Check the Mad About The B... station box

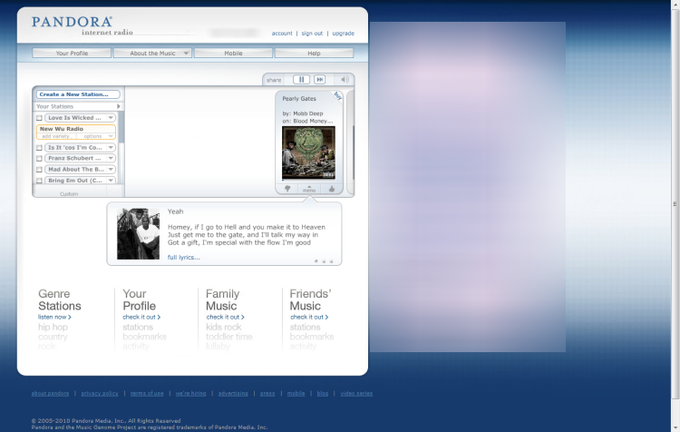click(x=39, y=170)
